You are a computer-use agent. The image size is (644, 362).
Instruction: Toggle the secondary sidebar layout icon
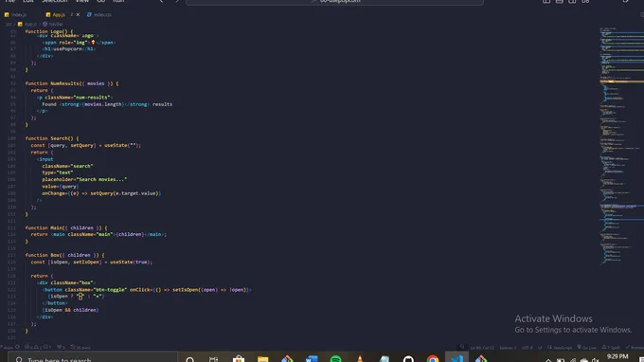pyautogui.click(x=572, y=2)
